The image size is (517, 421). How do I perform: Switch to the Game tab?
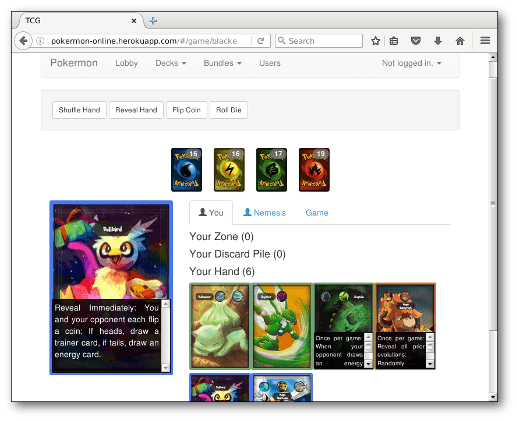(317, 213)
